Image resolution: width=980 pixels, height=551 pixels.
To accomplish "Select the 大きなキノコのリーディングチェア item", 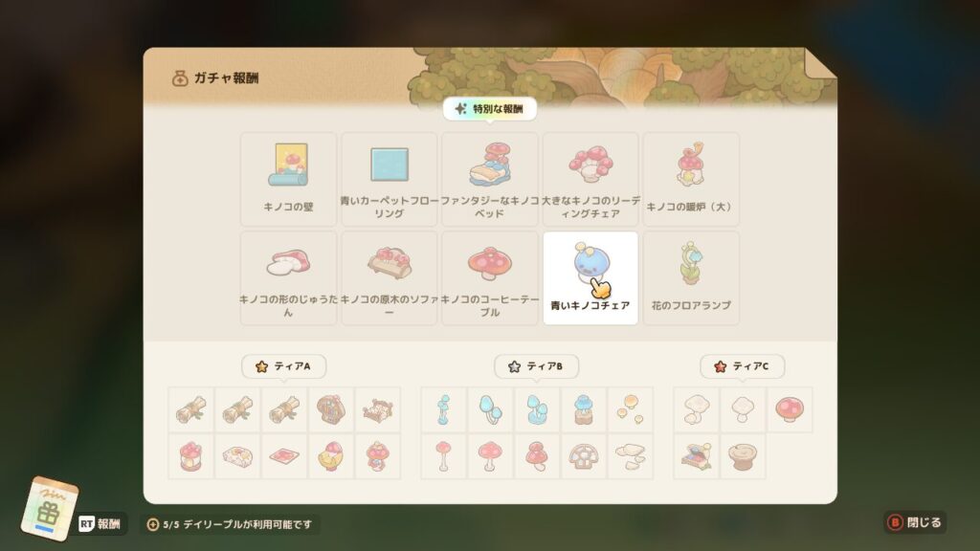I will point(590,179).
